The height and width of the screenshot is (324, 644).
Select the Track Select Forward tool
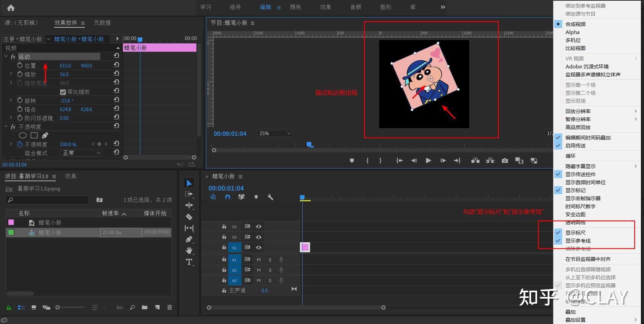(x=189, y=194)
